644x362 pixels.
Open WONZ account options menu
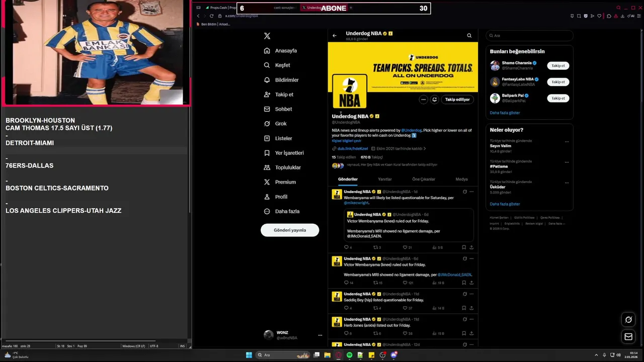[320, 335]
